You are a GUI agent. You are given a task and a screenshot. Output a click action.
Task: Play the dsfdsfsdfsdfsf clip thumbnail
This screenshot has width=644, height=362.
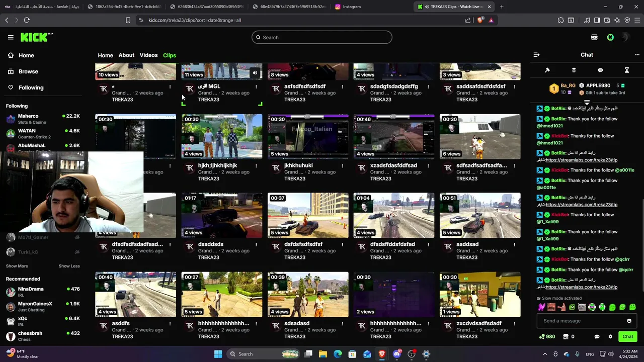(308, 215)
